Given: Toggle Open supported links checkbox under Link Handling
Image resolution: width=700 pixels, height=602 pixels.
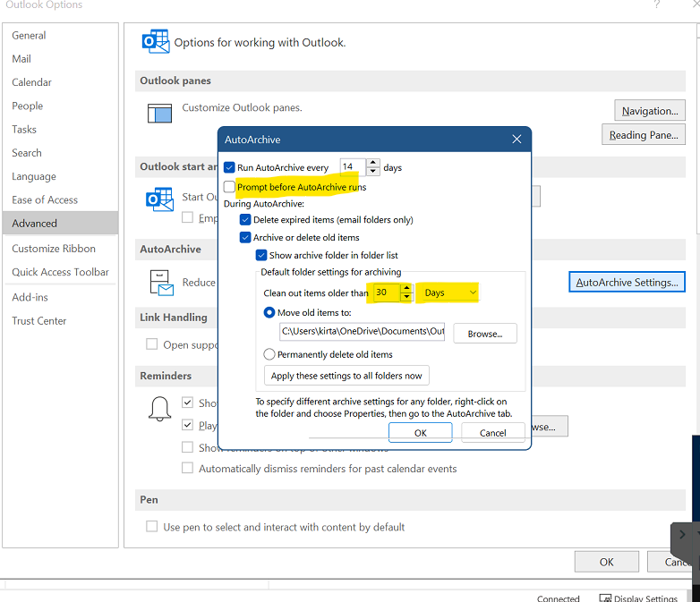Looking at the screenshot, I should pos(152,344).
